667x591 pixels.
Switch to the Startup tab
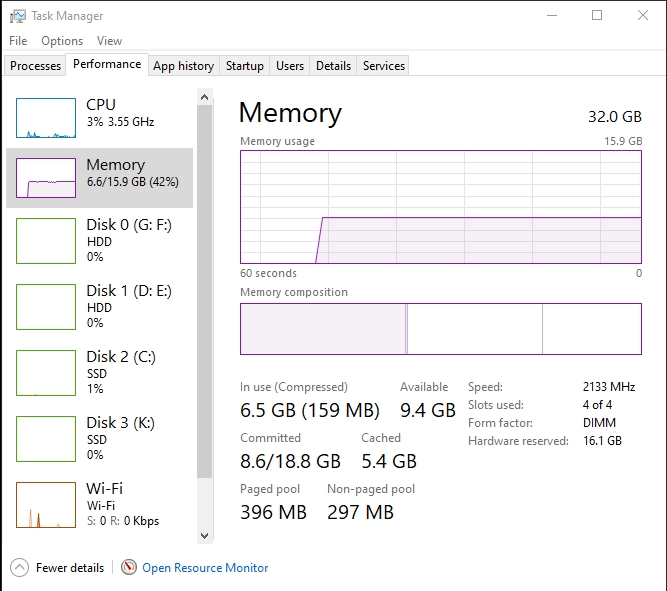(x=245, y=66)
